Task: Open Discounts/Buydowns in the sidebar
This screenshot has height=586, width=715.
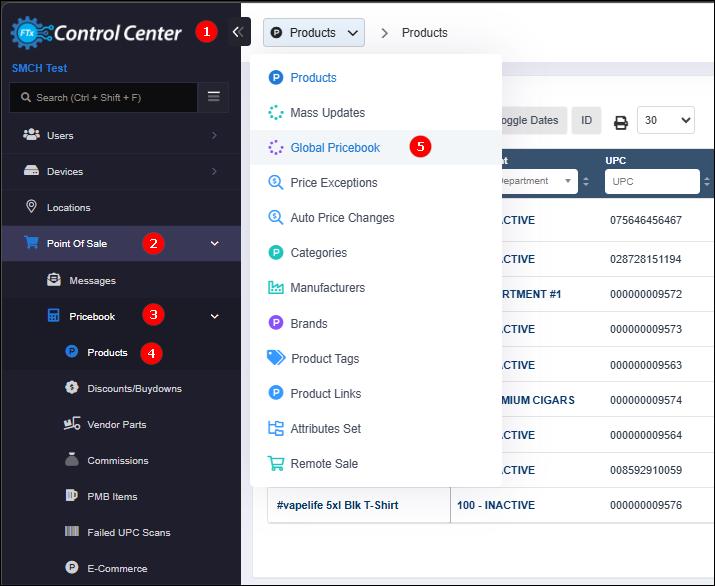Action: 134,388
